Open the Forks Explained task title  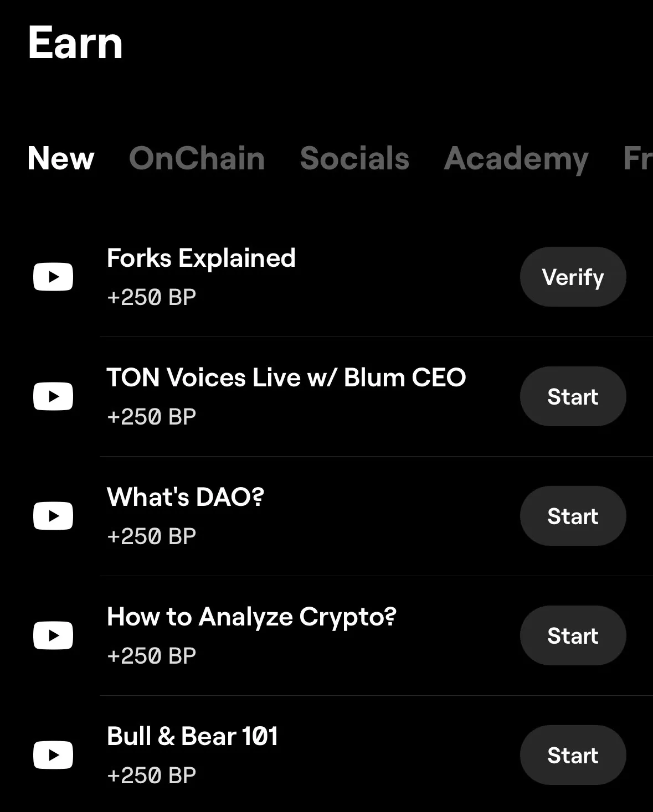[x=201, y=258]
